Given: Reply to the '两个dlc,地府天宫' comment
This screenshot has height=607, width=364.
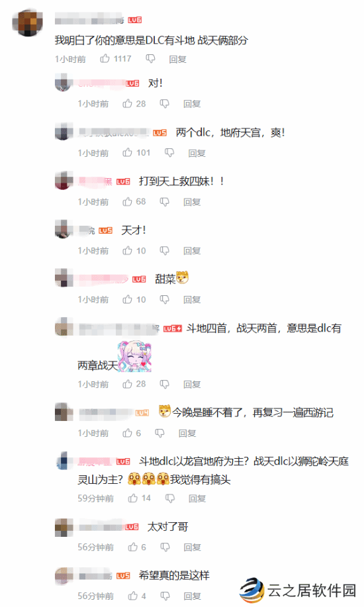Looking at the screenshot, I should pos(197,154).
